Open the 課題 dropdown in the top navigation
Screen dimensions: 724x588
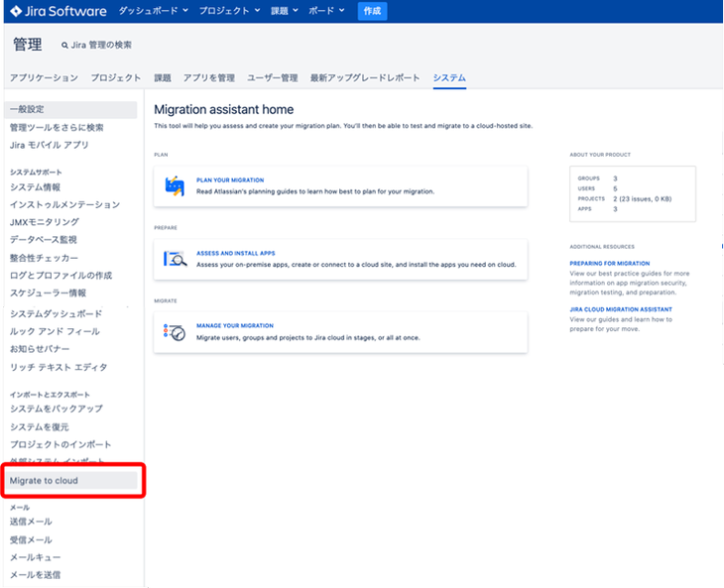[x=284, y=11]
